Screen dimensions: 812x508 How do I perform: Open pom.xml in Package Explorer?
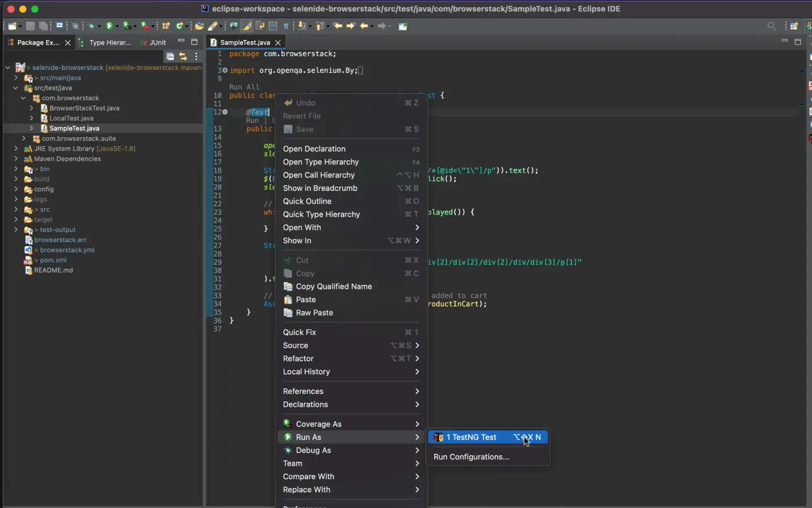(53, 260)
